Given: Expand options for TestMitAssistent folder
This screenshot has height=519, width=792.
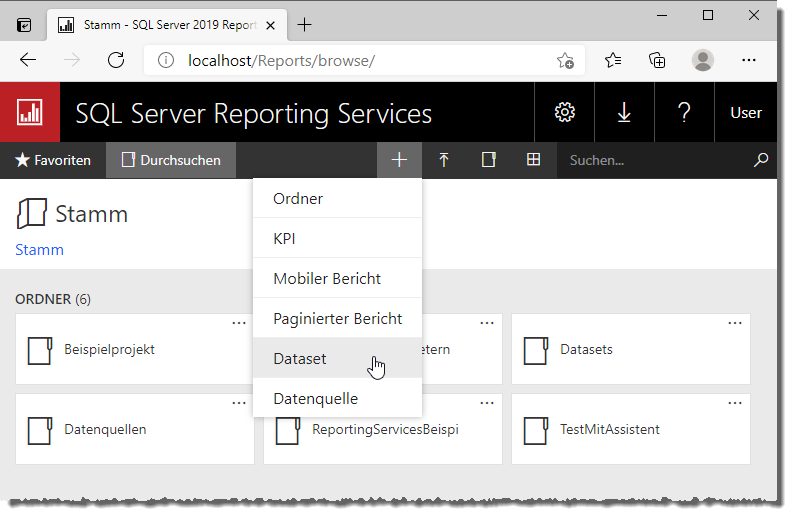Looking at the screenshot, I should click(x=735, y=402).
